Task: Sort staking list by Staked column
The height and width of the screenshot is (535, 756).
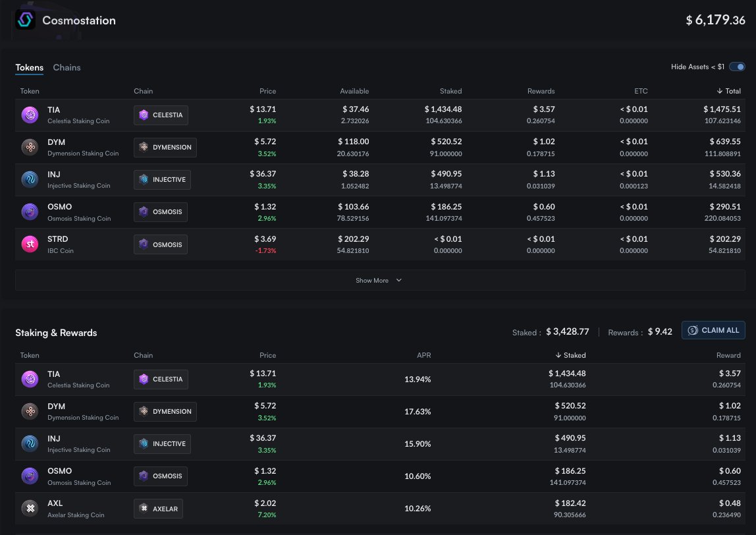Action: pyautogui.click(x=570, y=355)
